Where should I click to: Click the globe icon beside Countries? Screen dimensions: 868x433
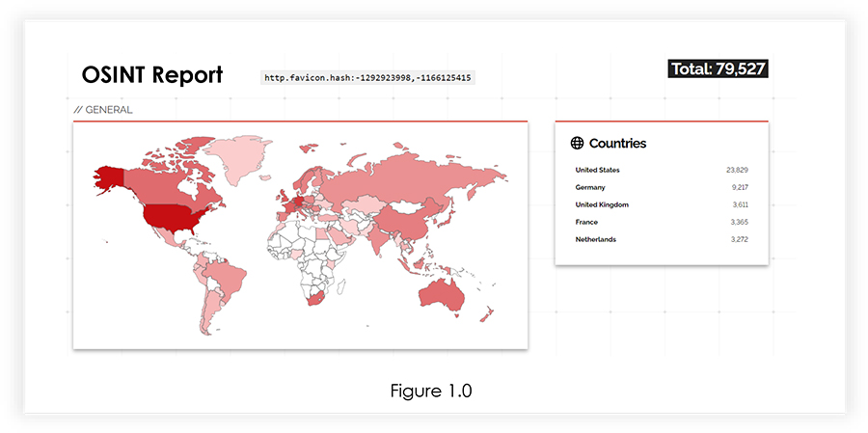click(577, 144)
